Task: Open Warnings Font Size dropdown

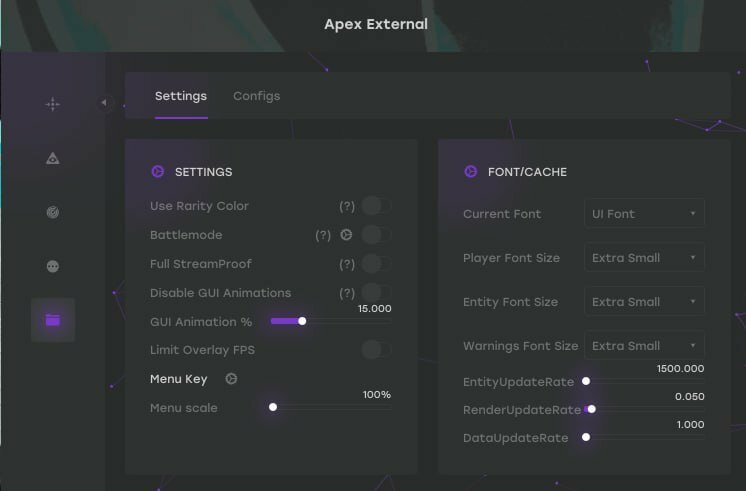Action: [x=644, y=345]
